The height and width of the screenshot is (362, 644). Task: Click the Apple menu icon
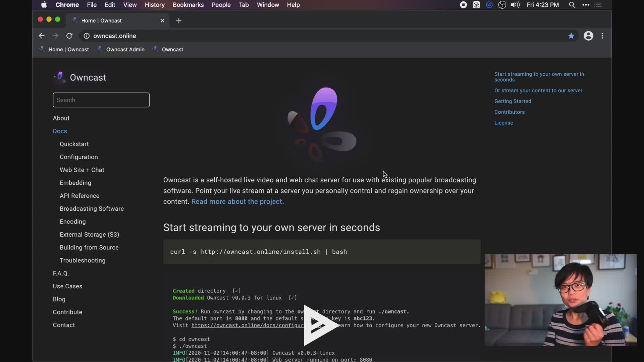point(44,5)
